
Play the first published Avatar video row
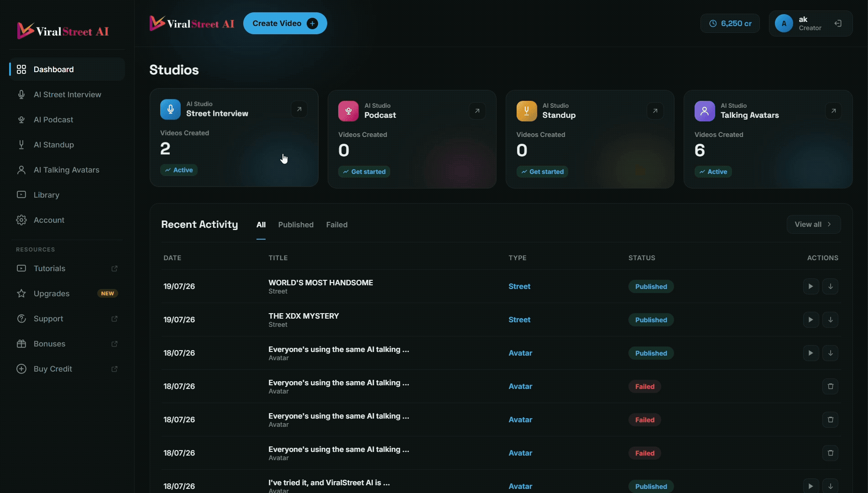(x=811, y=353)
